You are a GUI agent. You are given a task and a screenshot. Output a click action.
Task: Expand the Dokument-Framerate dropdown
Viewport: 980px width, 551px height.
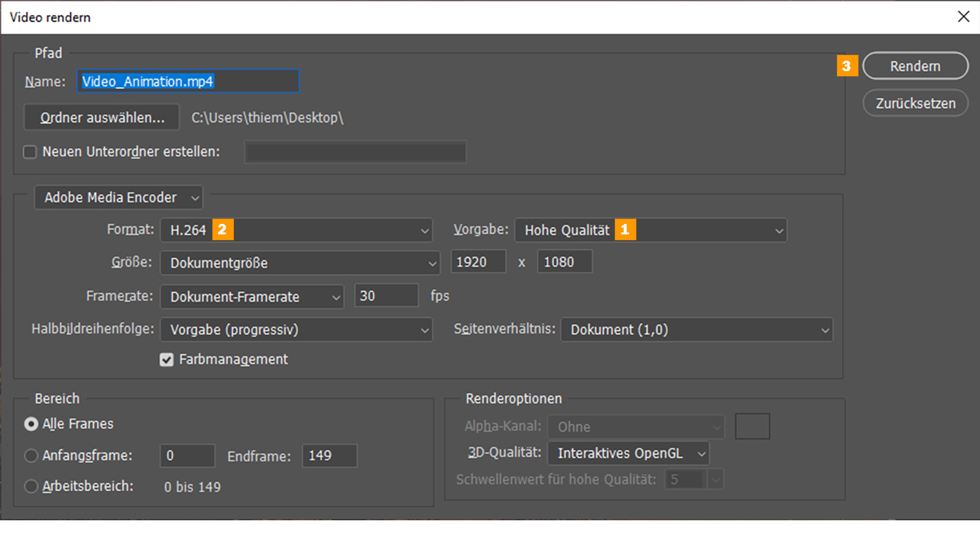(x=252, y=296)
